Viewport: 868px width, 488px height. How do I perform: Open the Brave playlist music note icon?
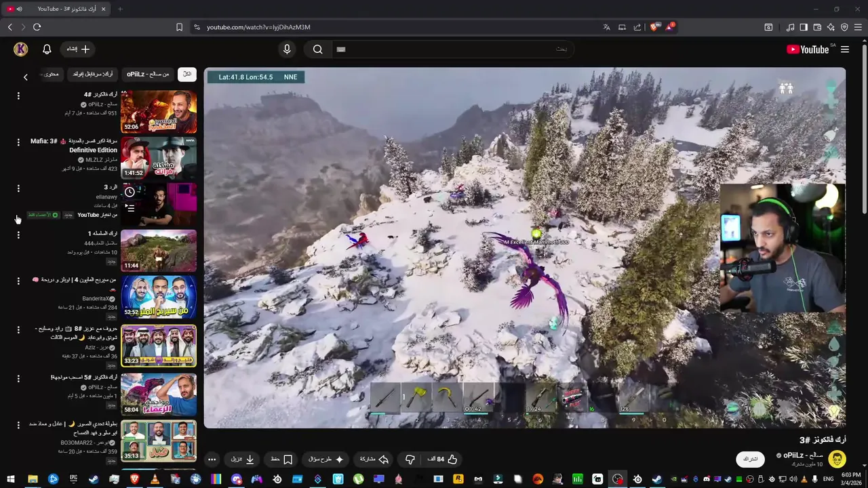pyautogui.click(x=790, y=27)
